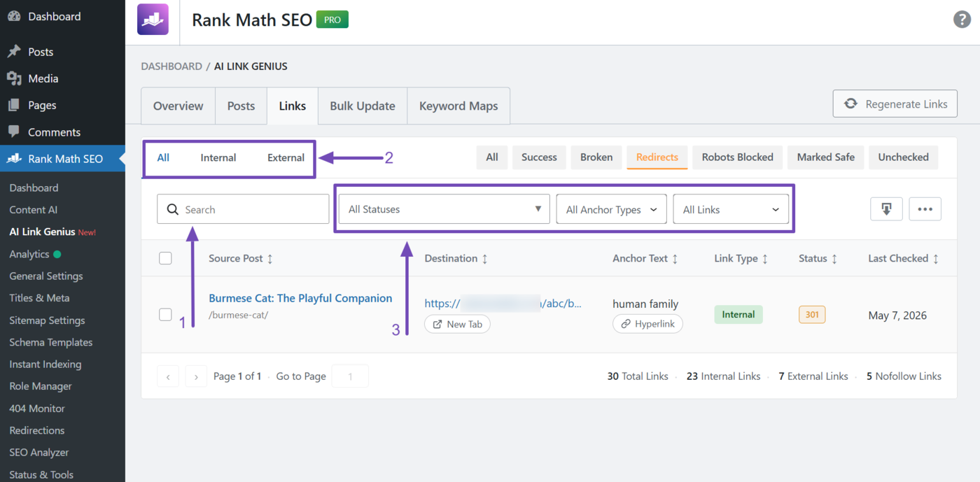Select the All link-type filter

click(x=163, y=157)
